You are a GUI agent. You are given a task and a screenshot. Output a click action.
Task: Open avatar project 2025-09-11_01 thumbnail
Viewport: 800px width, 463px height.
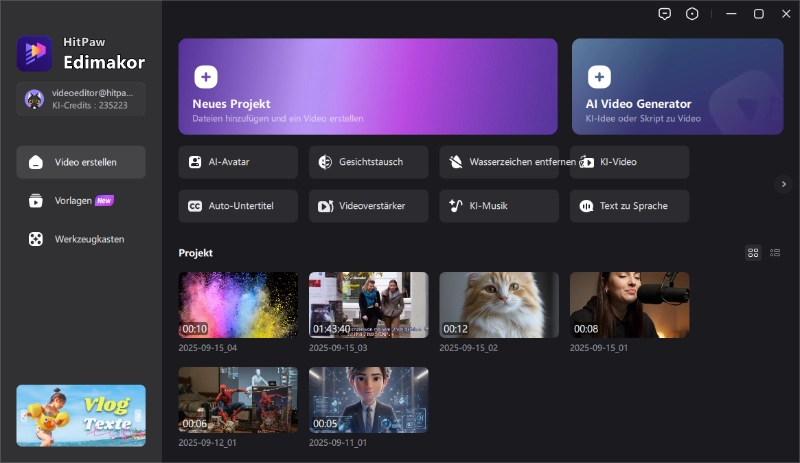(x=368, y=400)
